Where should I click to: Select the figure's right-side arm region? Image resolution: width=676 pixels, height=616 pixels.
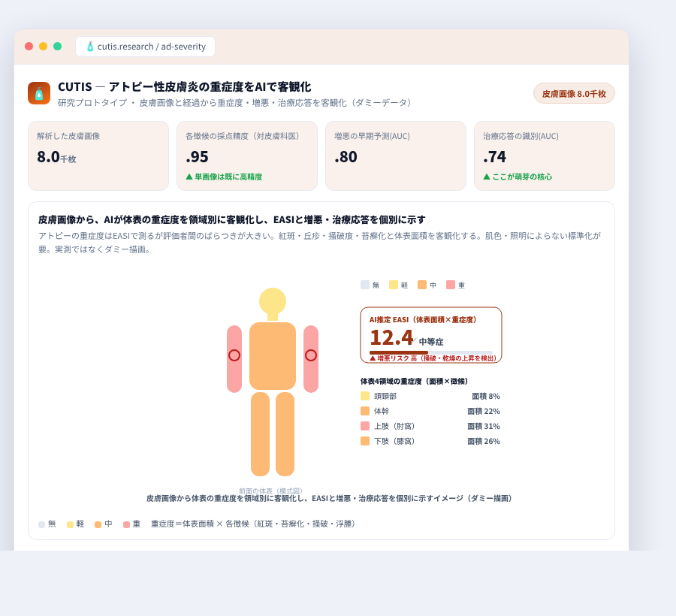click(311, 359)
